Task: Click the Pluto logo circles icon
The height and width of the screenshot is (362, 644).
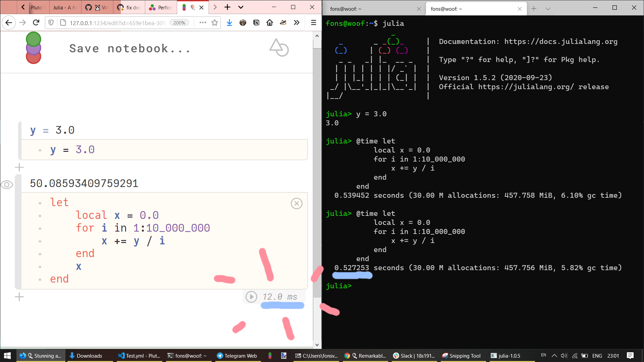Action: [34, 48]
